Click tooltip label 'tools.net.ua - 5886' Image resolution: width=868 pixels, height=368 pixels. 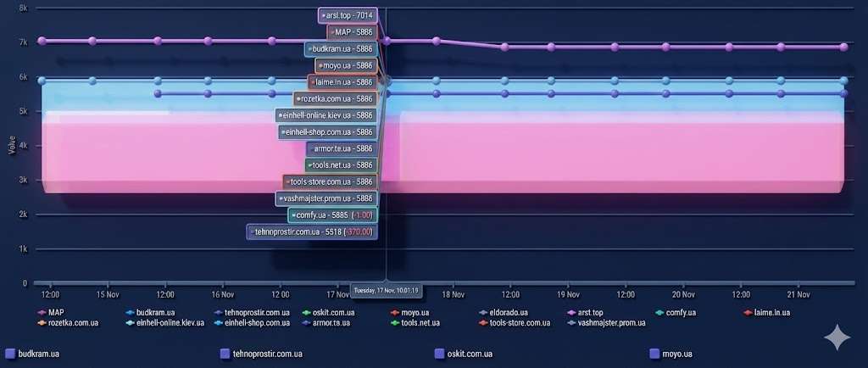[x=342, y=164]
